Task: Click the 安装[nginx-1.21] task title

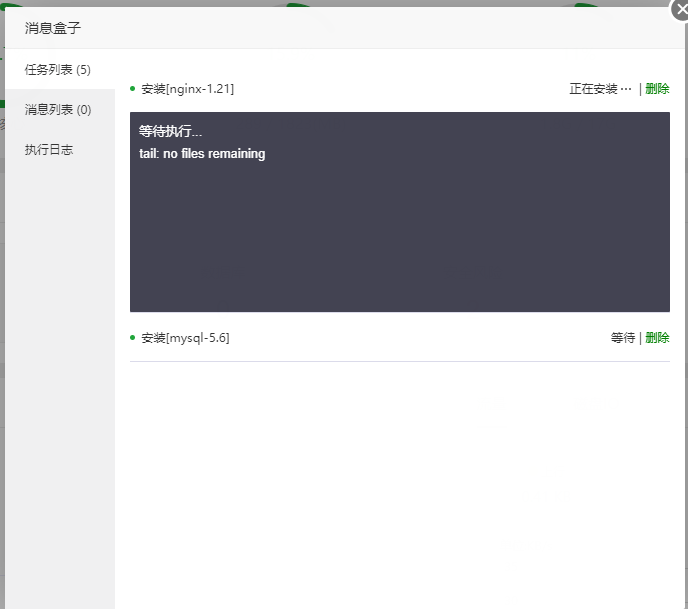Action: [x=187, y=89]
